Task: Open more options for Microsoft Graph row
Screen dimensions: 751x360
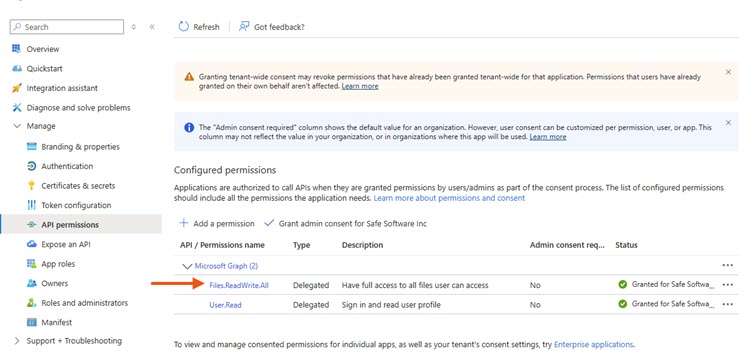Action: click(728, 265)
